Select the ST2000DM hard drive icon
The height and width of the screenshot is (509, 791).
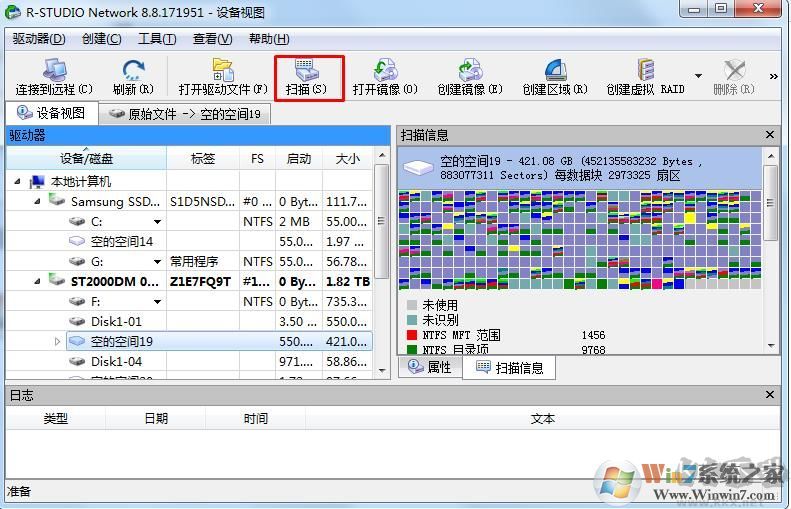tap(56, 280)
